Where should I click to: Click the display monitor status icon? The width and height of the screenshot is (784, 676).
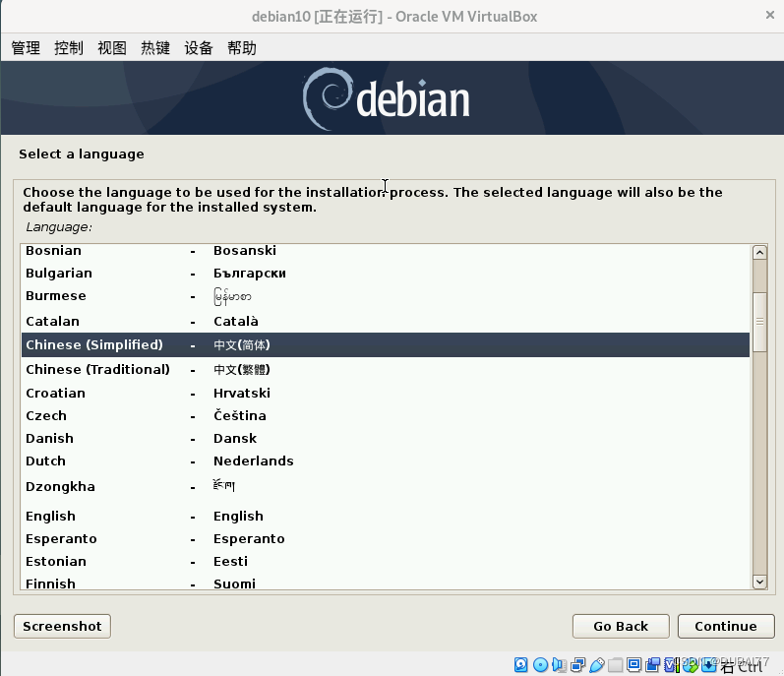(x=634, y=664)
